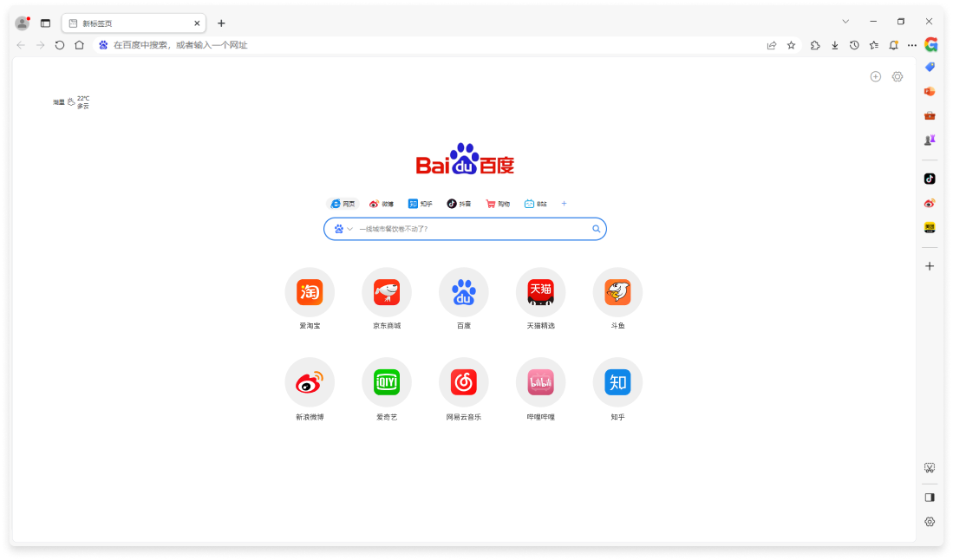Click the Google icon in sidebar
953x560 pixels.
(930, 44)
